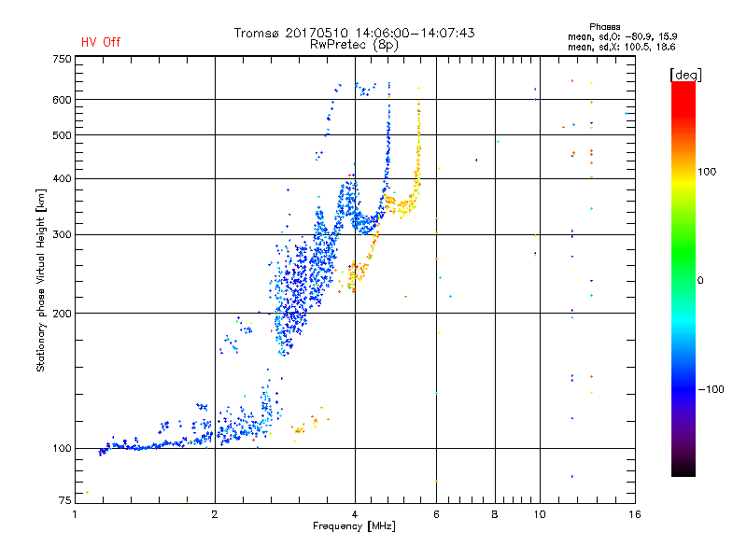Viewport: 747px width, 560px height.
Task: Click the frequency axis label "6"
Action: tap(436, 514)
